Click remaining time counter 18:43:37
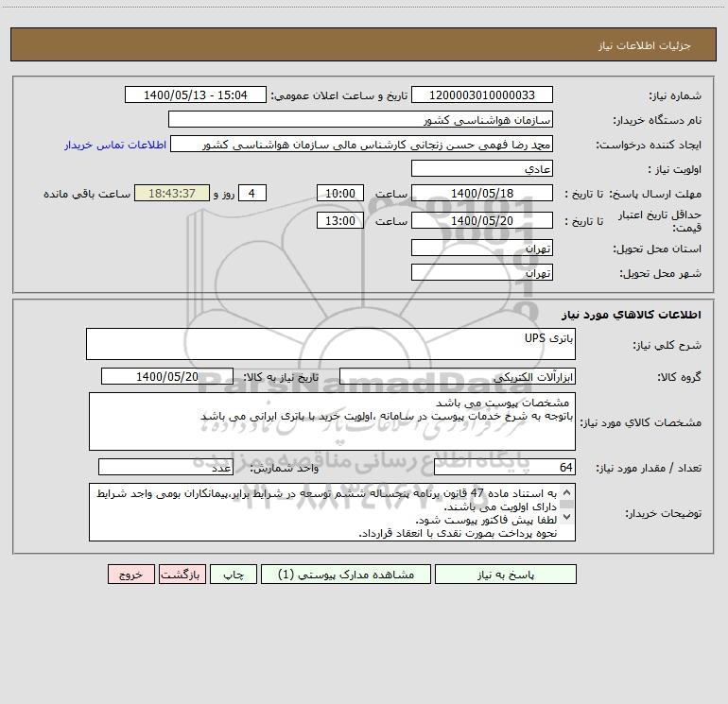The height and width of the screenshot is (704, 728). (172, 193)
